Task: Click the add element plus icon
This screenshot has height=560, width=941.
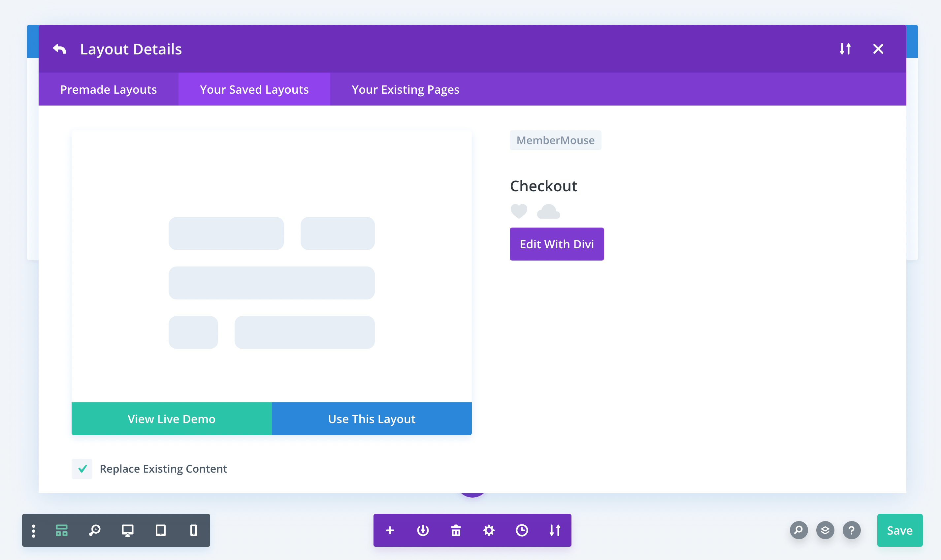Action: tap(390, 530)
